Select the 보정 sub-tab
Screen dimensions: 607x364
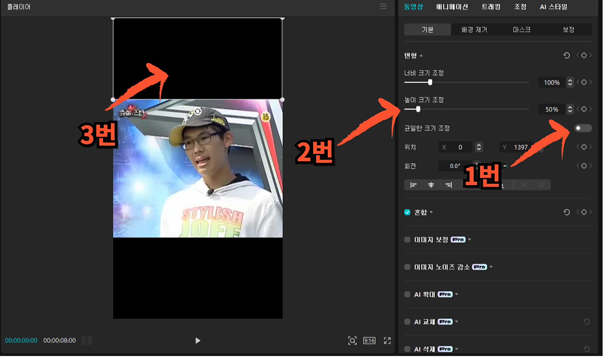click(x=568, y=30)
